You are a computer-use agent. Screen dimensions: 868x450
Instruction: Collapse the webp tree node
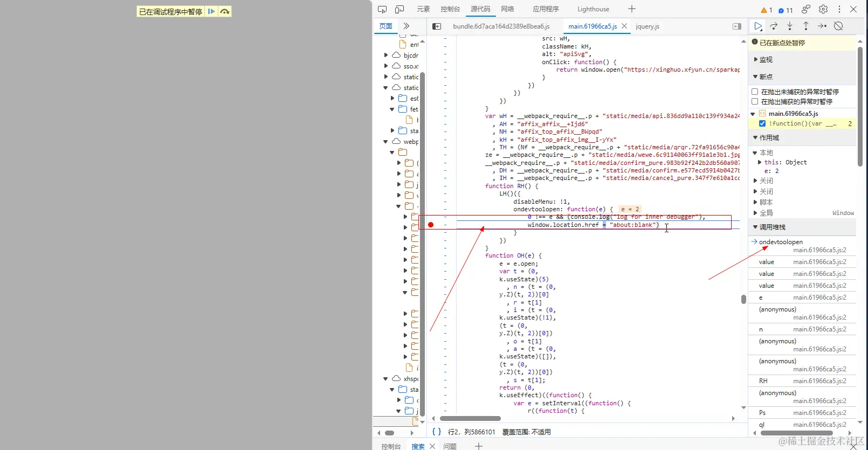pos(386,141)
